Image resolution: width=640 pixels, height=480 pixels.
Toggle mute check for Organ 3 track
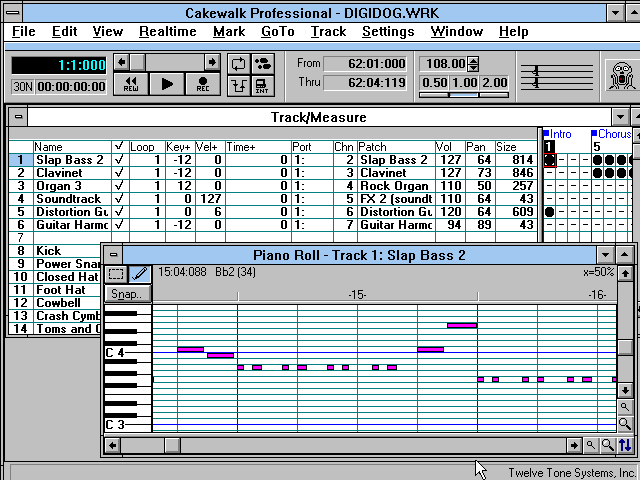click(x=120, y=186)
